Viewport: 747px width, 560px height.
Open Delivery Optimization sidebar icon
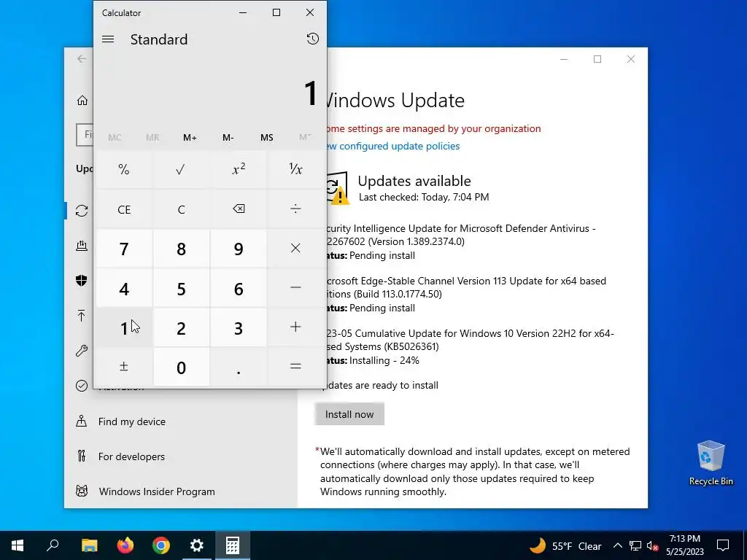(x=82, y=246)
